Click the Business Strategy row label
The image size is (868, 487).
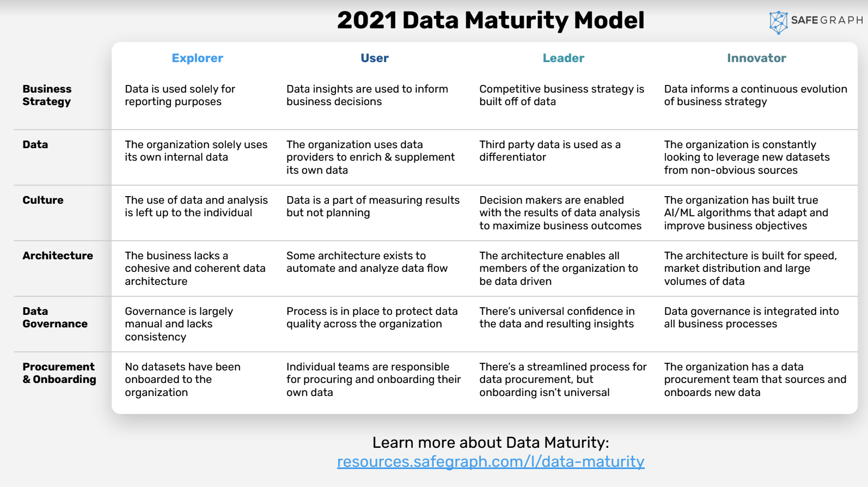(47, 95)
